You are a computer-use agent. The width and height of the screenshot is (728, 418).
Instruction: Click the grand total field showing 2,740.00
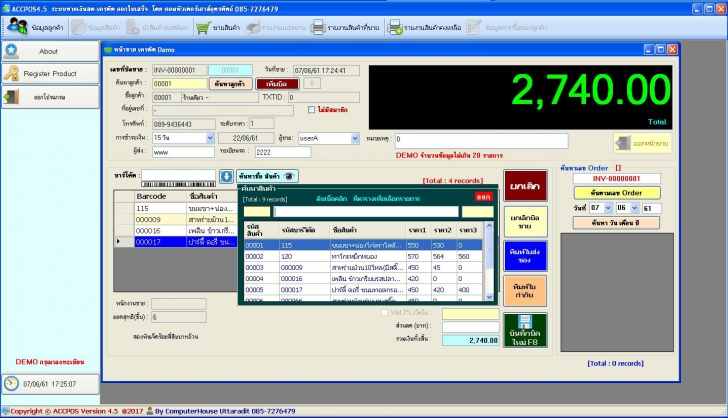[470, 340]
